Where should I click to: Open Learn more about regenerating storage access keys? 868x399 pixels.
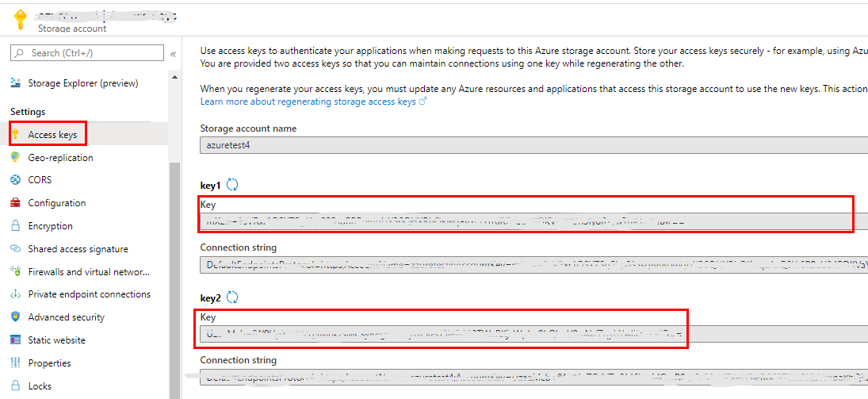[x=313, y=102]
